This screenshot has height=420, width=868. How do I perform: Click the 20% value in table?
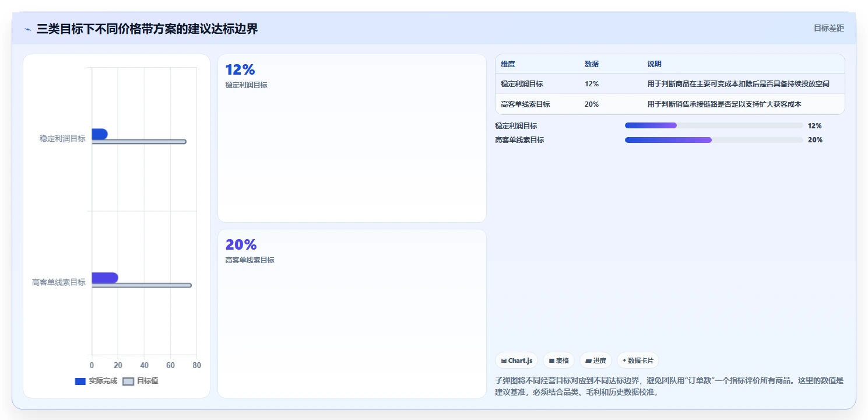(592, 104)
